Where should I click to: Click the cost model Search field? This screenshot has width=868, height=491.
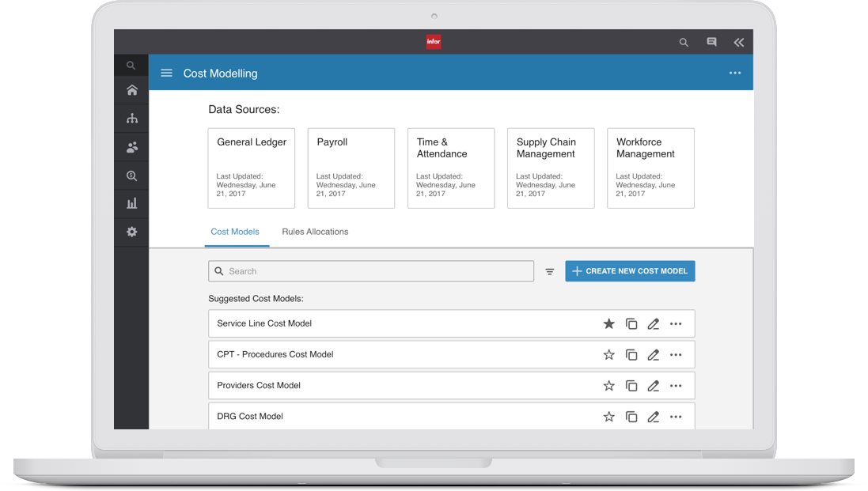pos(371,271)
